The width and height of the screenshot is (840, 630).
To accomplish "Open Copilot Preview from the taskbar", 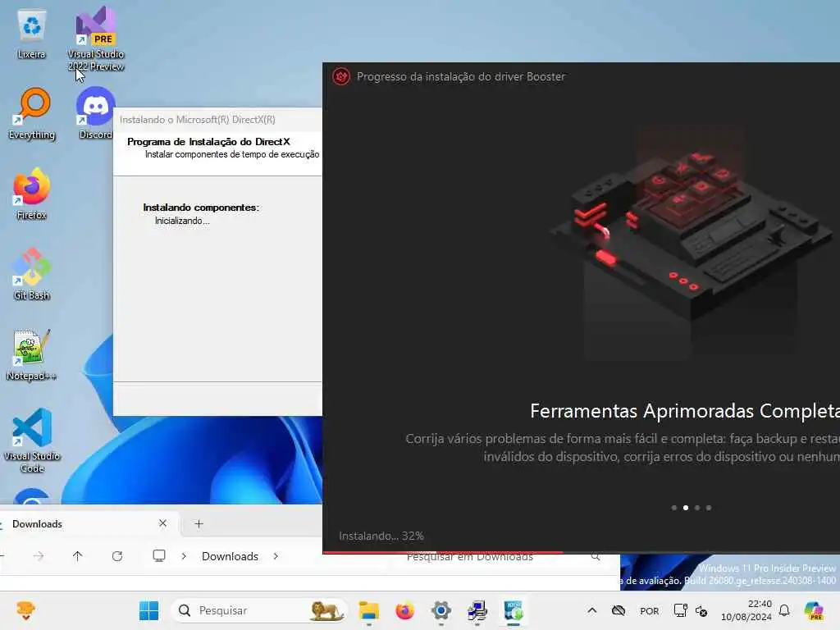I will (x=814, y=610).
